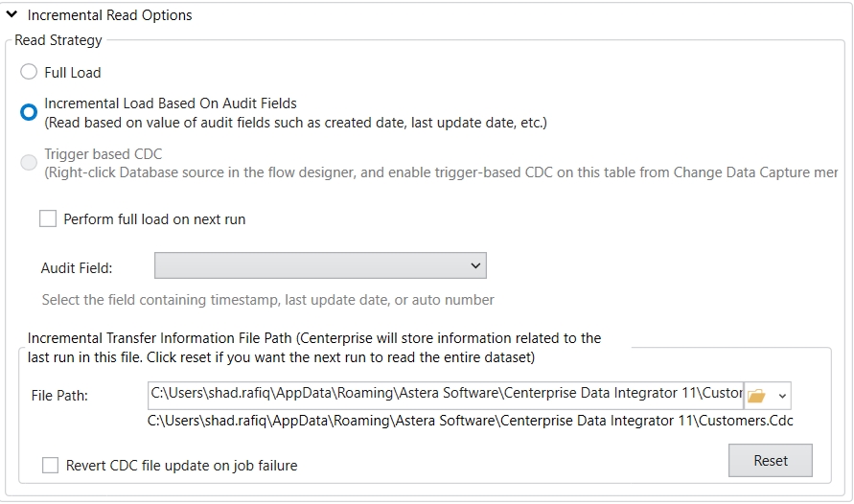
Task: Click the audit field timestamp hint text
Action: [267, 300]
